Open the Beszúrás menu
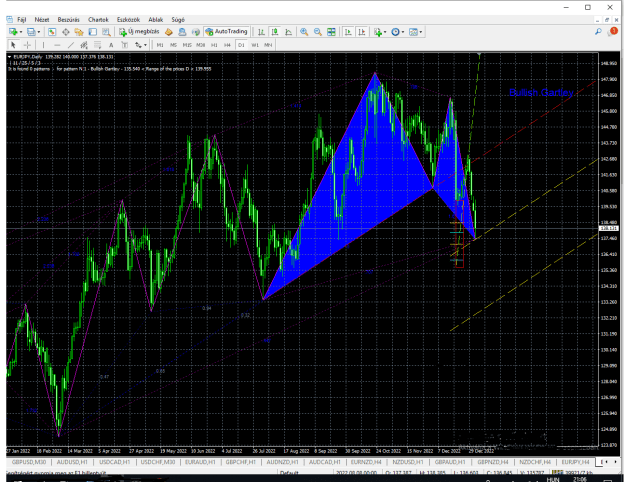 click(69, 20)
